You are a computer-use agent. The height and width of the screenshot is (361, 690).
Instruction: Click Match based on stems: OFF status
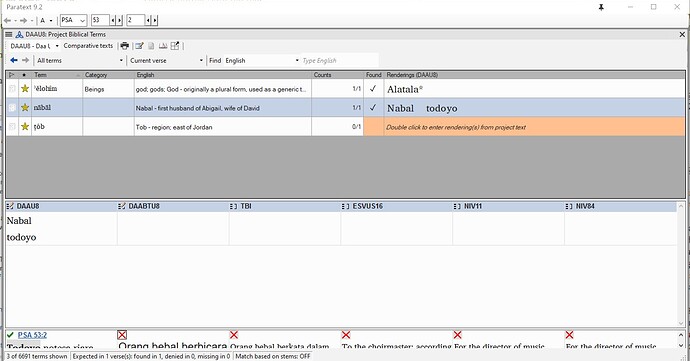(273, 356)
